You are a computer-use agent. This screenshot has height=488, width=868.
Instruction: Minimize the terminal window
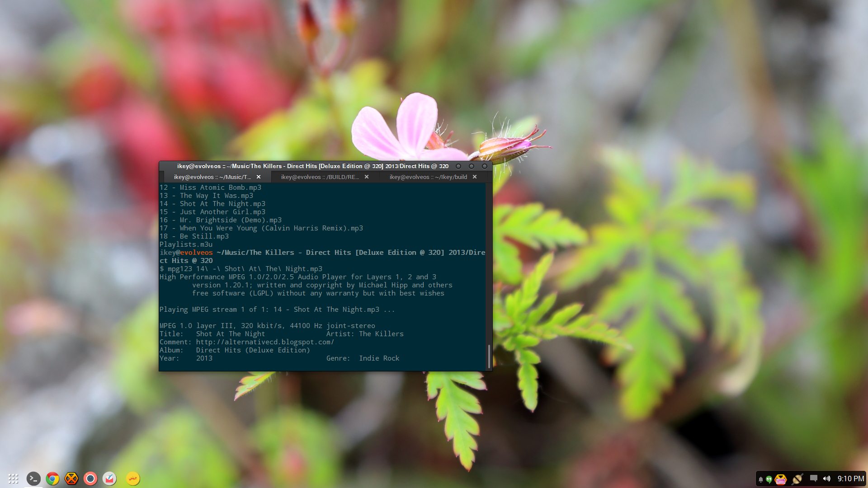coord(458,166)
